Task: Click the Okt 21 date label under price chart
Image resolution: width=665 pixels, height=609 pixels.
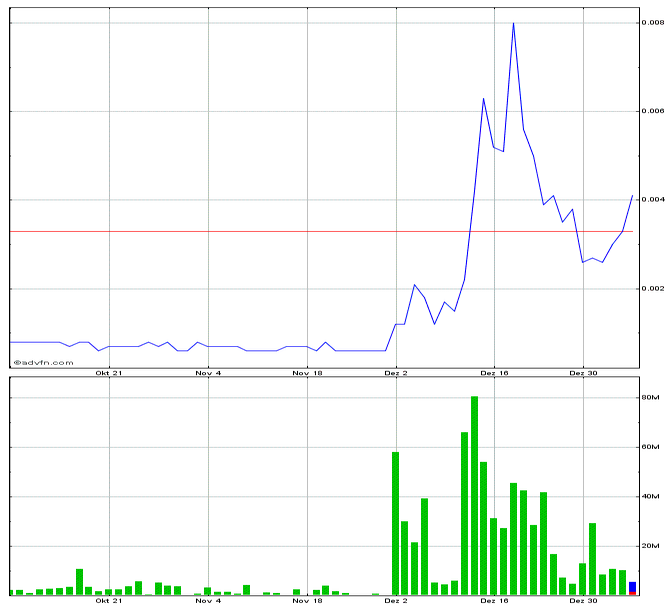Action: pos(109,373)
